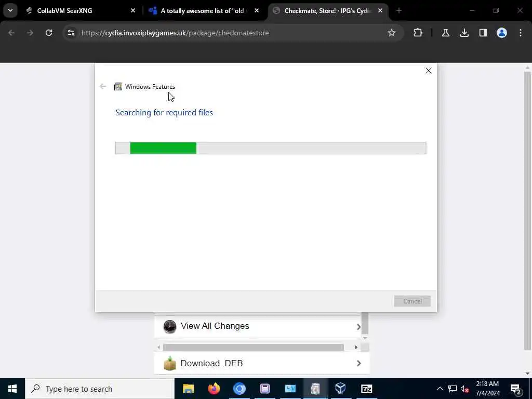The width and height of the screenshot is (532, 399).
Task: Go forward in Chrome navigation
Action: tap(30, 33)
